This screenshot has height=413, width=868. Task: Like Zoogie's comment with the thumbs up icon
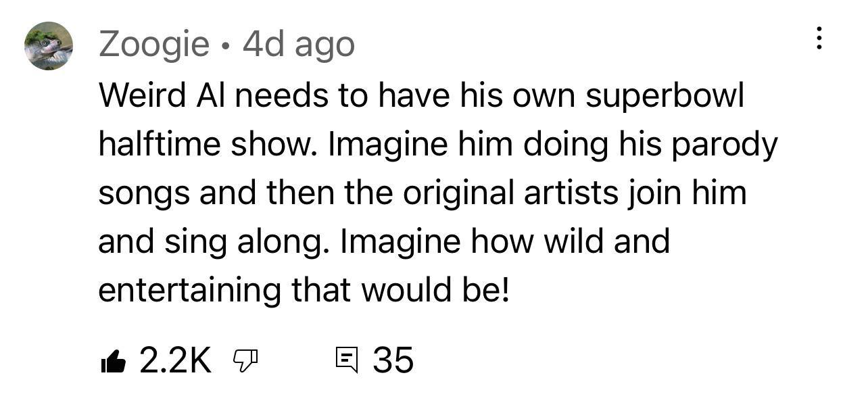point(115,361)
